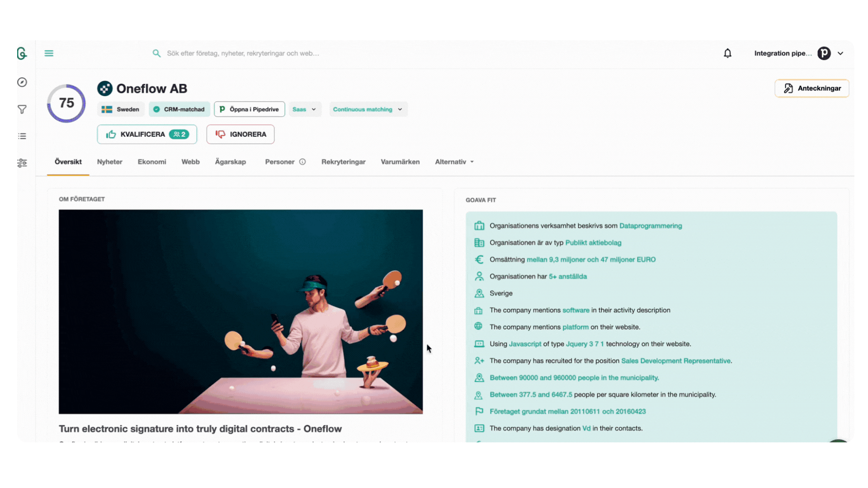This screenshot has width=868, height=488.
Task: Open the funnel filter icon in sidebar
Action: coord(22,109)
